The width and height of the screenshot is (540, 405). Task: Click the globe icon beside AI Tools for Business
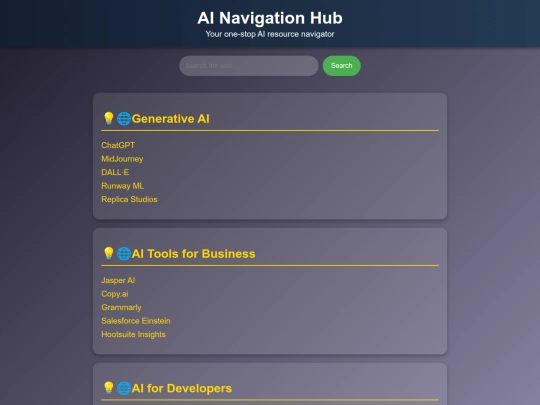click(124, 254)
